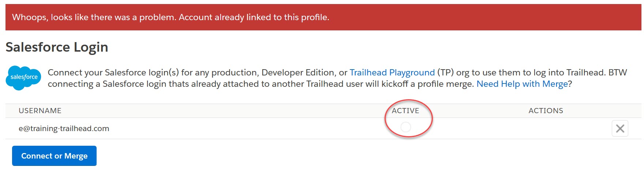This screenshot has height=171, width=644.
Task: Click the red error banner background
Action: pos(476,17)
